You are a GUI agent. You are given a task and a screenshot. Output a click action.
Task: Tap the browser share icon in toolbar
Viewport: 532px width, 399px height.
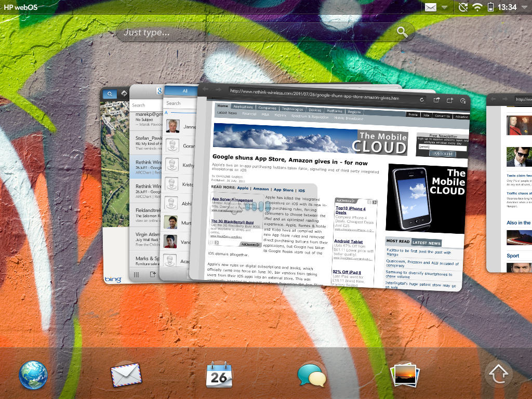click(x=436, y=100)
